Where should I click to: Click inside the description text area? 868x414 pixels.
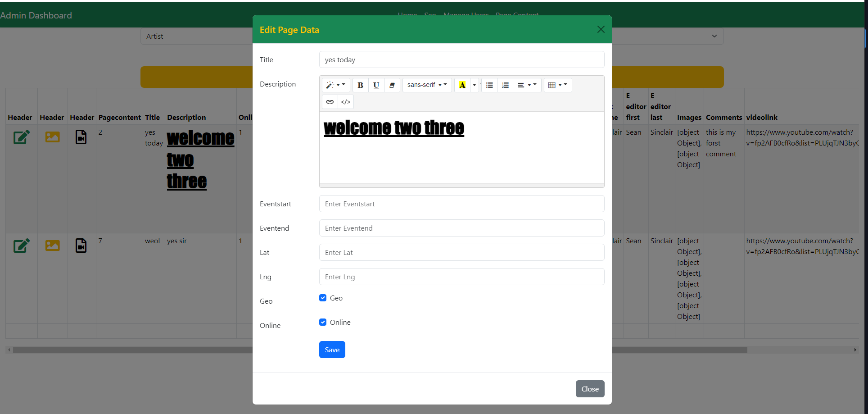(x=461, y=147)
